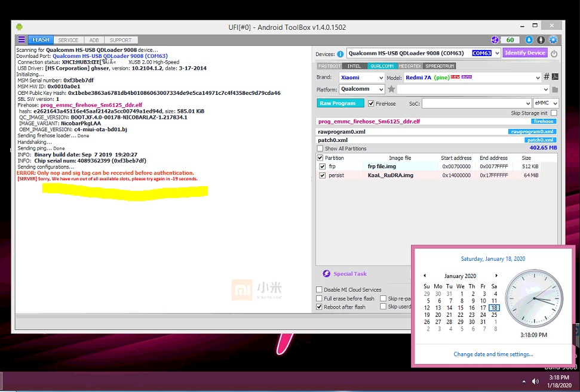580x392 pixels.
Task: Click the Special Task label
Action: point(350,274)
